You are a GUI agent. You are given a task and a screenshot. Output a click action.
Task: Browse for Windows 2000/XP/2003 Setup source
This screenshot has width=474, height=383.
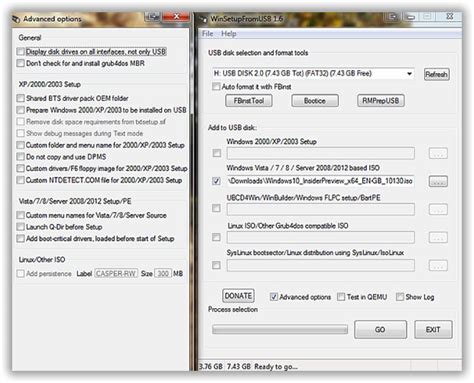click(x=438, y=153)
